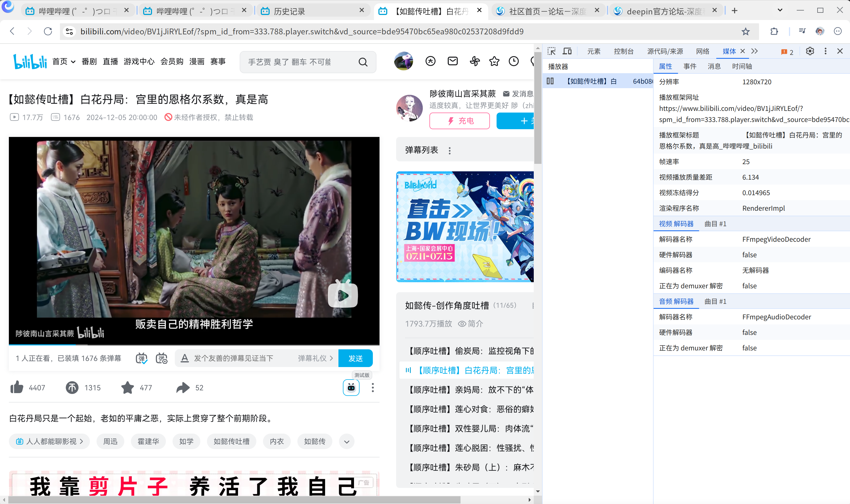
Task: Switch to the 时间轴 tab
Action: [742, 67]
